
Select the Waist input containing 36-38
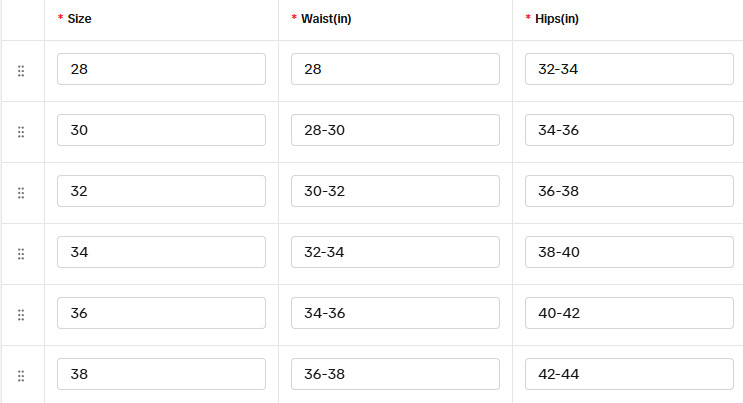pos(395,374)
